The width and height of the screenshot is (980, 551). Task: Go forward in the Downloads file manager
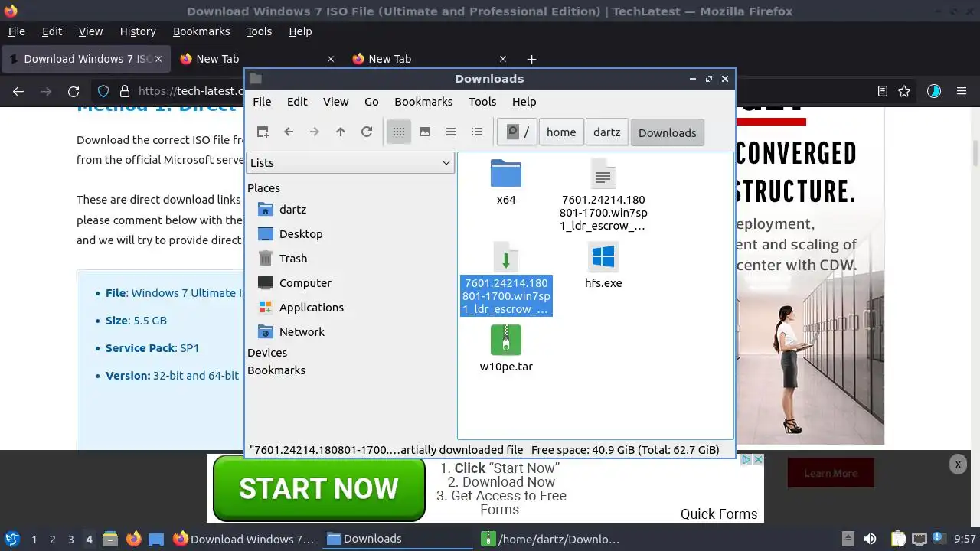click(315, 132)
